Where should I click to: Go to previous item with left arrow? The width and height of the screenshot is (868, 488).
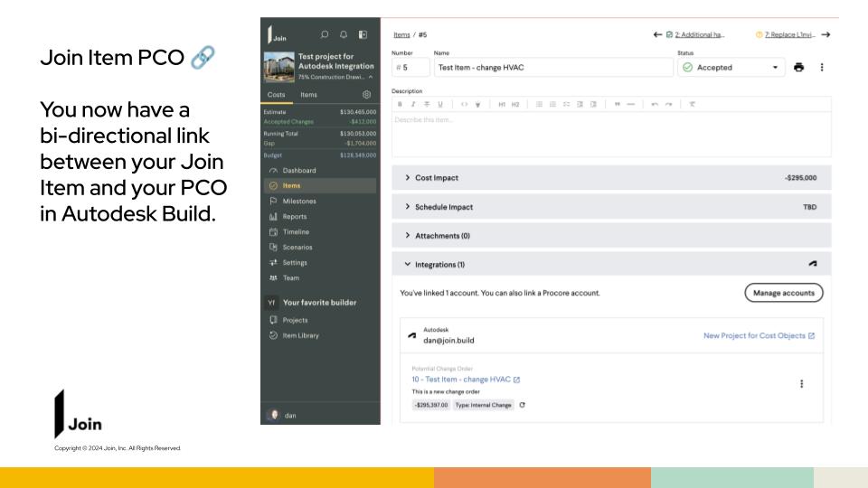[x=657, y=35]
